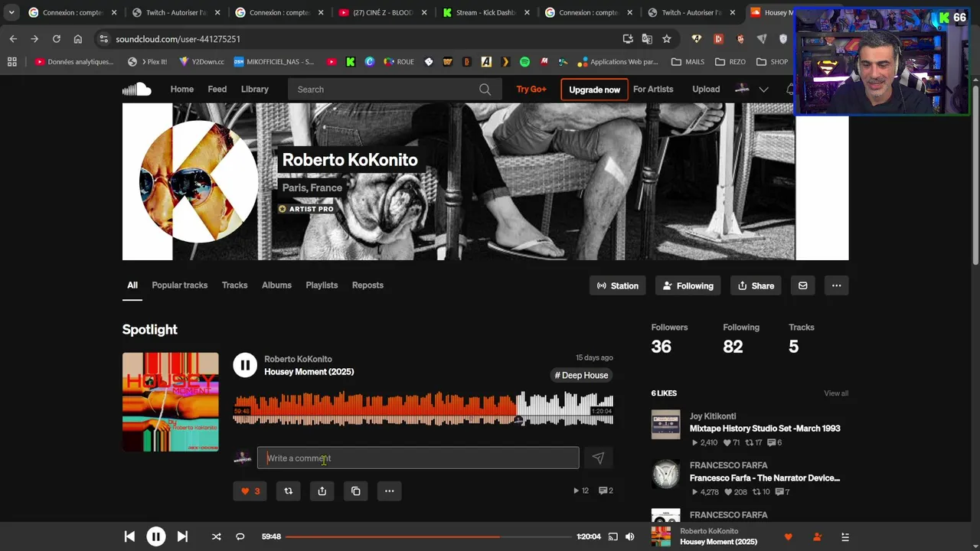Open the profile more-options button
This screenshot has width=980, height=551.
tap(836, 285)
